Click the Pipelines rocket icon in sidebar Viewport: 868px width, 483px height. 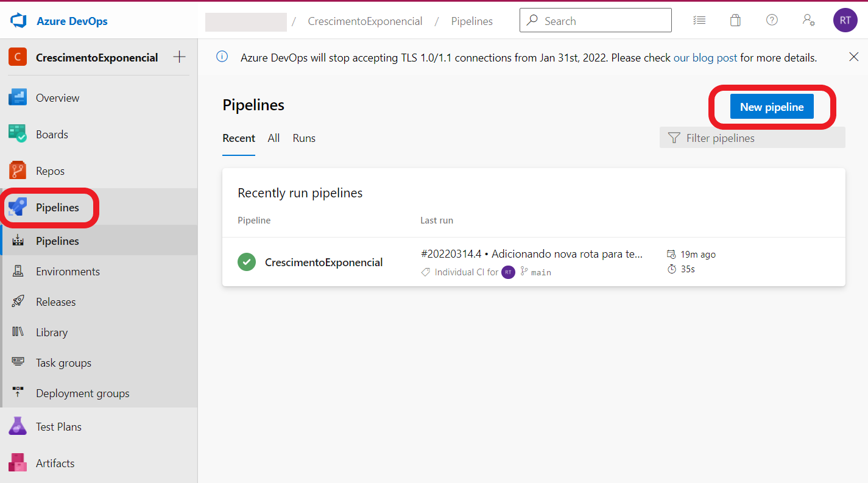[x=18, y=207]
